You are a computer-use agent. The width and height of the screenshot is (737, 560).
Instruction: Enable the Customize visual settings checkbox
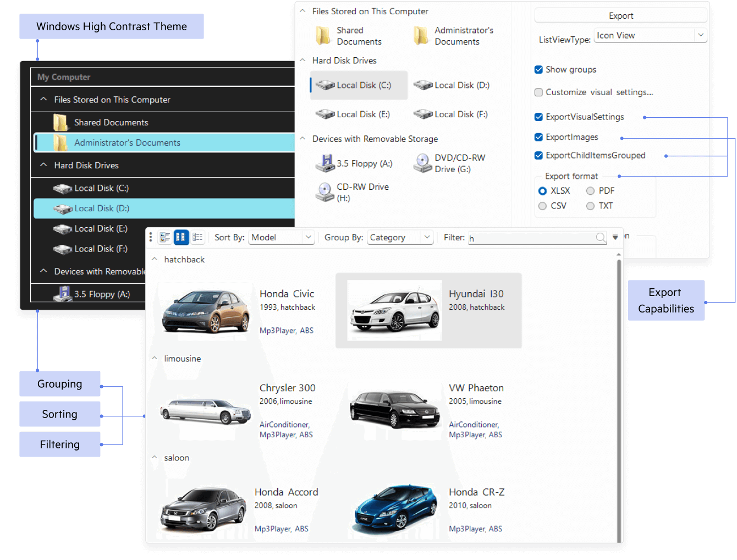538,92
